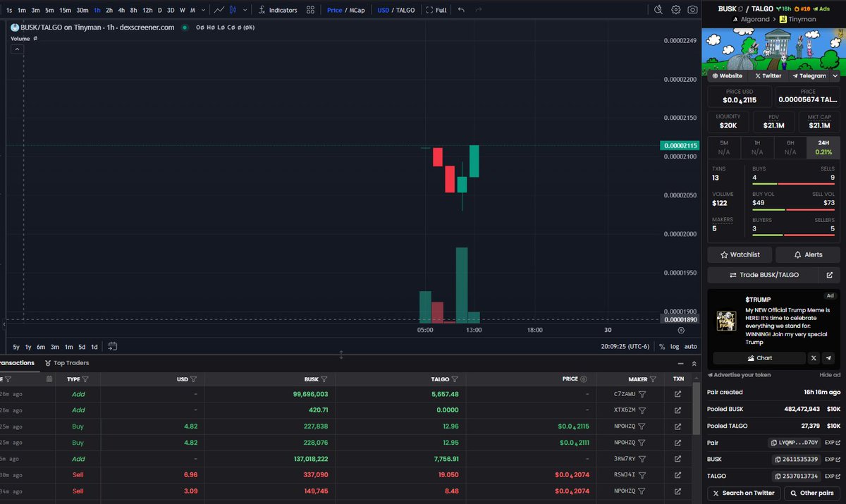
Task: Open timezone menu showing UTC-6
Action: [x=626, y=346]
